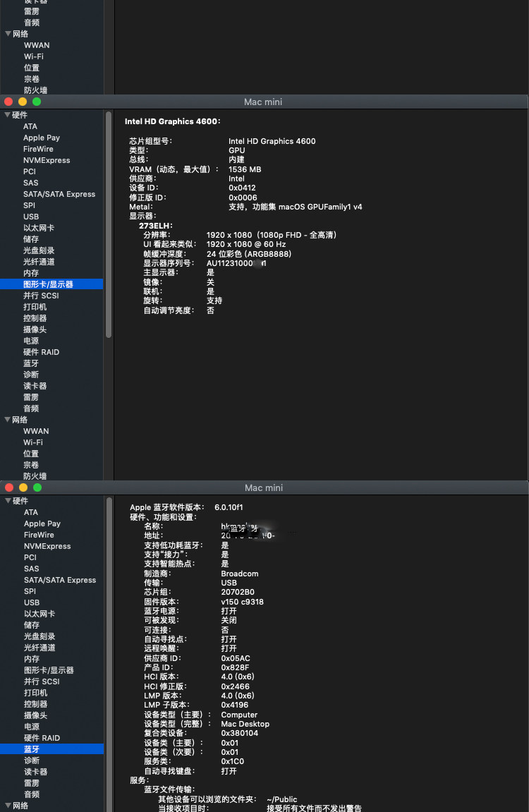Open 诊断 in the Intel HD Graphics window sidebar

31,375
